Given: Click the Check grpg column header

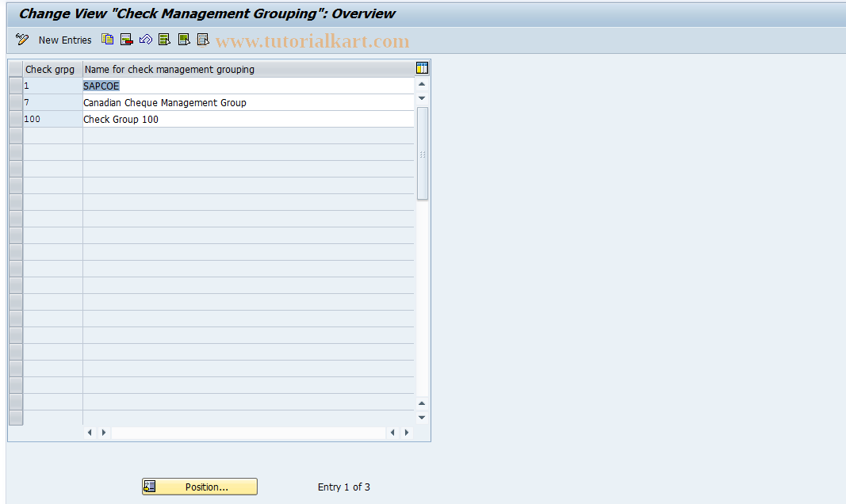Looking at the screenshot, I should (x=52, y=69).
